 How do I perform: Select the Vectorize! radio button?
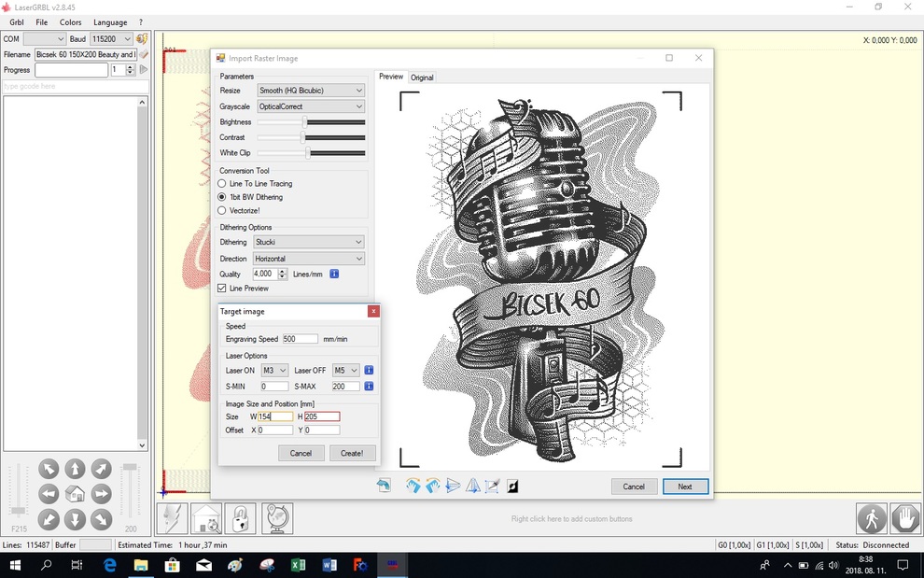(x=222, y=210)
